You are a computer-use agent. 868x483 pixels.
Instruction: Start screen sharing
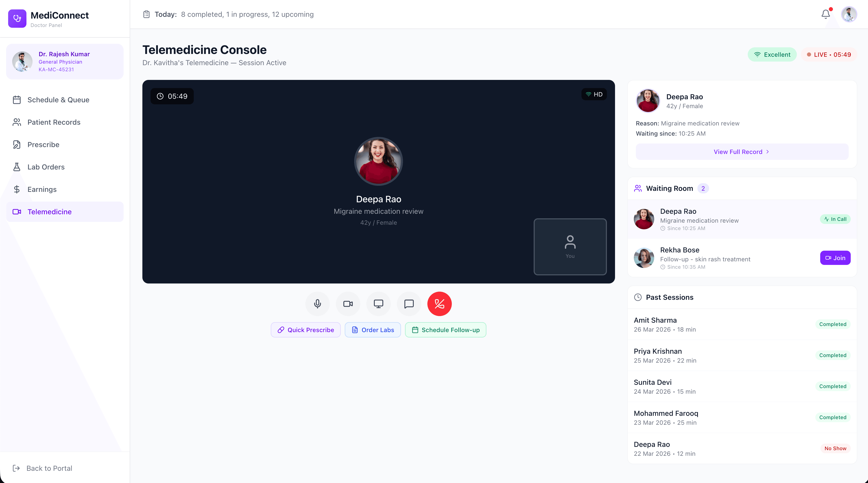(x=378, y=304)
